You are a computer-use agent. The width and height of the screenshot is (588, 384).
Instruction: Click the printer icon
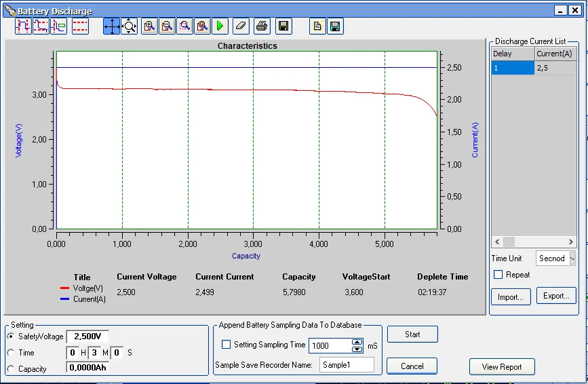point(262,26)
